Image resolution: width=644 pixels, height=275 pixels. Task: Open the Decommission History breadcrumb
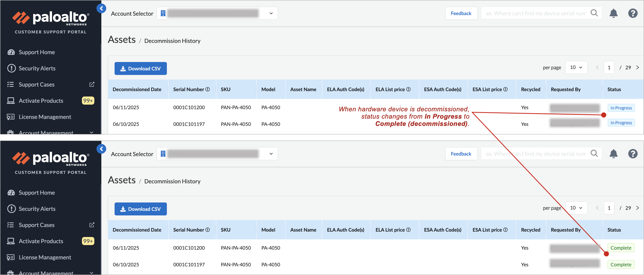coord(173,41)
